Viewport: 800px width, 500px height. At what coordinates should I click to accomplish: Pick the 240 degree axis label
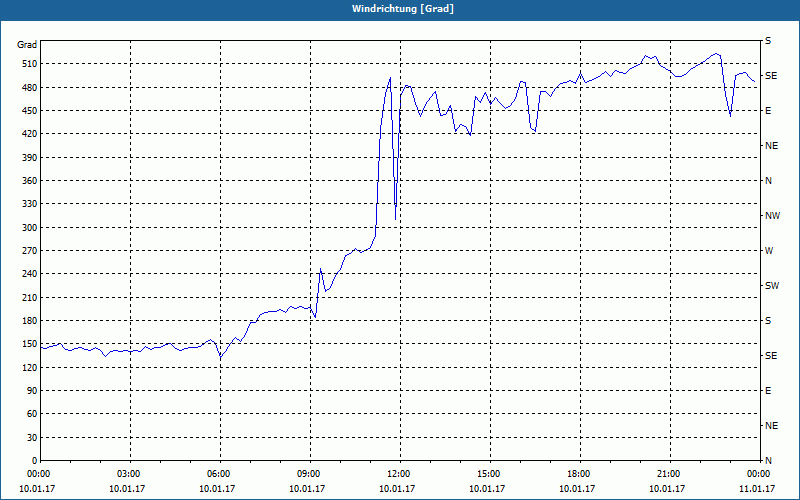[x=29, y=274]
